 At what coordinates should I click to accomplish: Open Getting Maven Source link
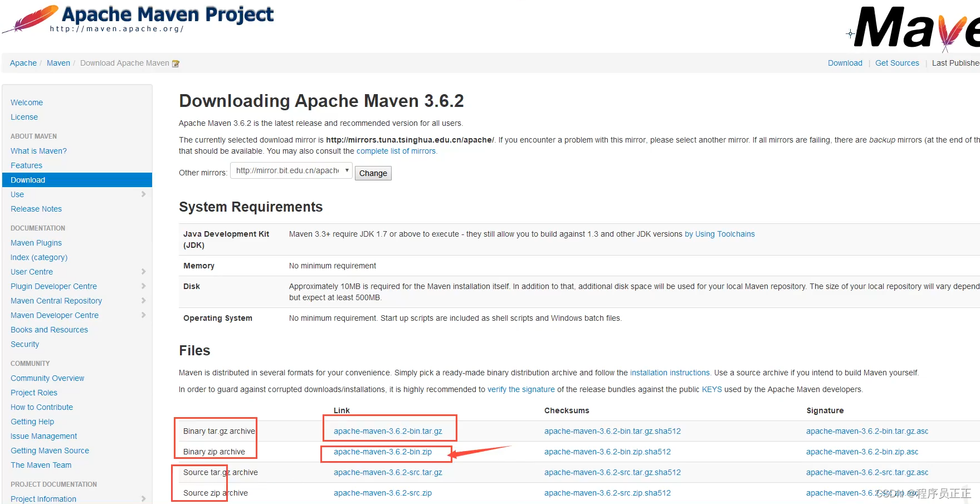point(50,451)
